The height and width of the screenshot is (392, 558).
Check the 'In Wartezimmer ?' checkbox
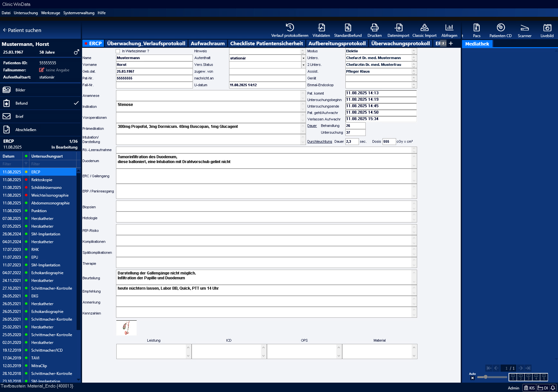(118, 51)
